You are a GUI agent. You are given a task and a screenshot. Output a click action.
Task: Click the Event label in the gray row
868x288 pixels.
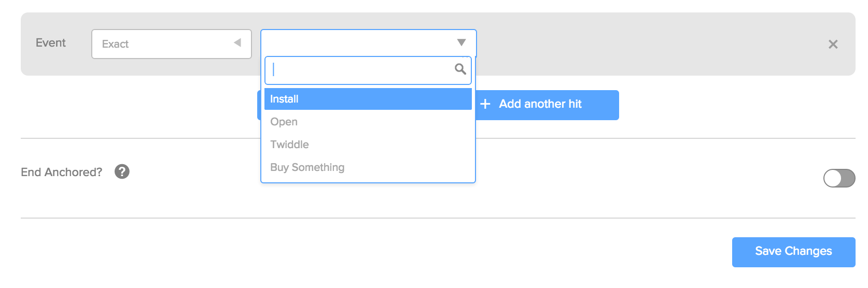tap(51, 43)
